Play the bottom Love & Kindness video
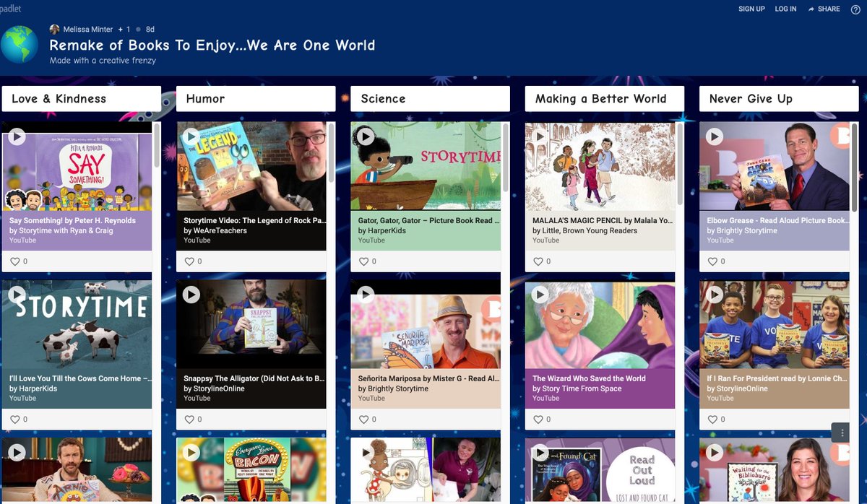Viewport: 867px width, 504px height. click(17, 452)
